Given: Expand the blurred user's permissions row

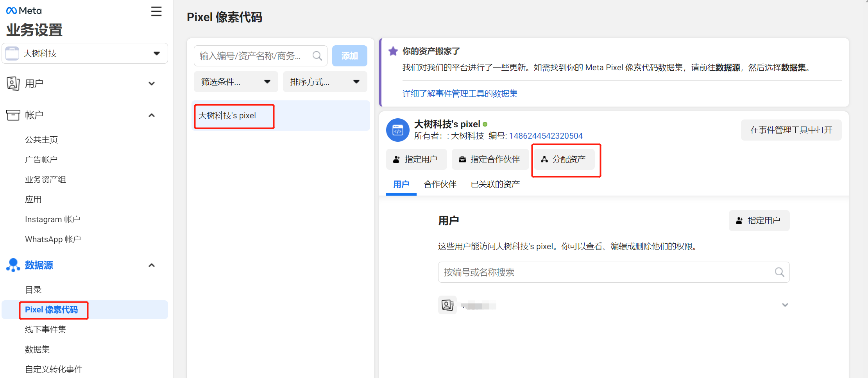Looking at the screenshot, I should (785, 305).
